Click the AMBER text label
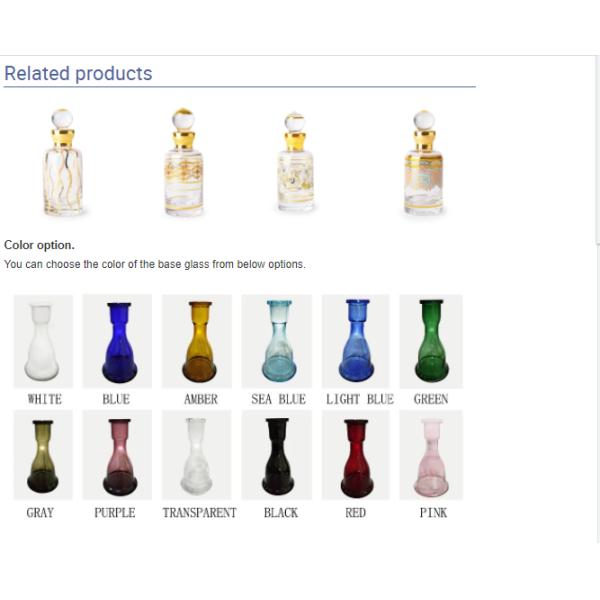The image size is (600, 600). point(201,399)
